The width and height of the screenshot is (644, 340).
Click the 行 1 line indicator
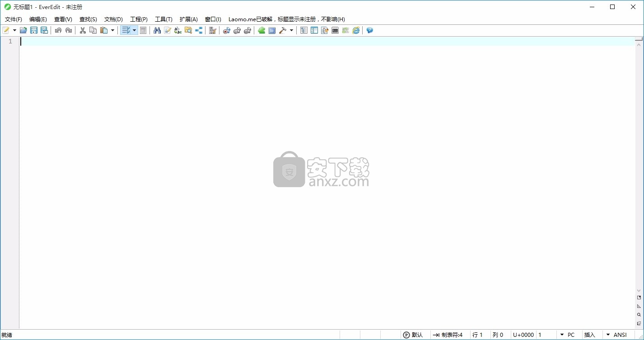click(x=478, y=335)
